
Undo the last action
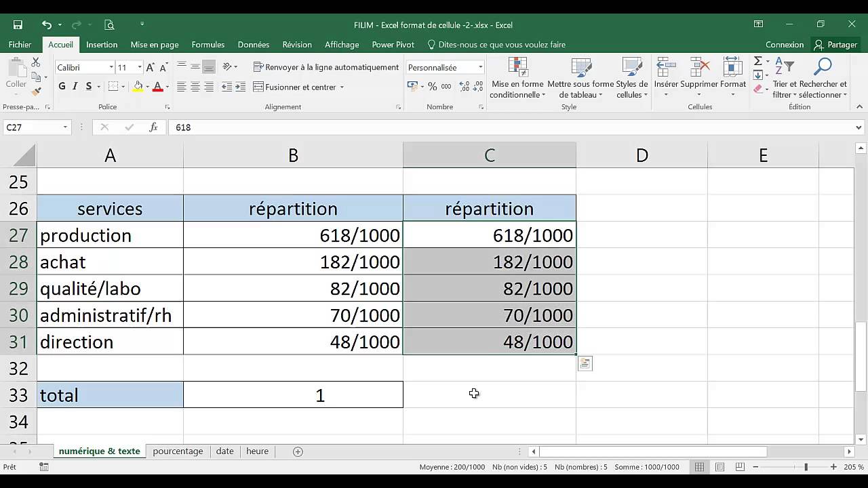[x=46, y=24]
